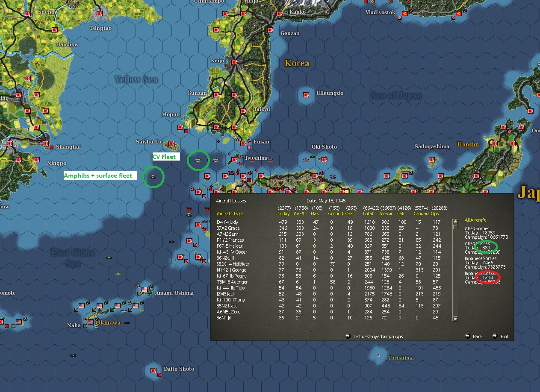Click the Torishima base marker dot
The width and height of the screenshot is (540, 392).
(378, 355)
